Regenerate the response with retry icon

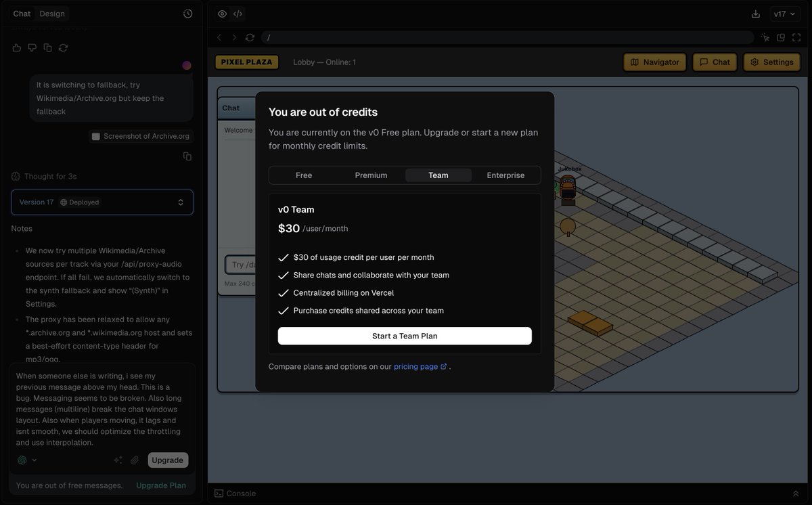[63, 47]
